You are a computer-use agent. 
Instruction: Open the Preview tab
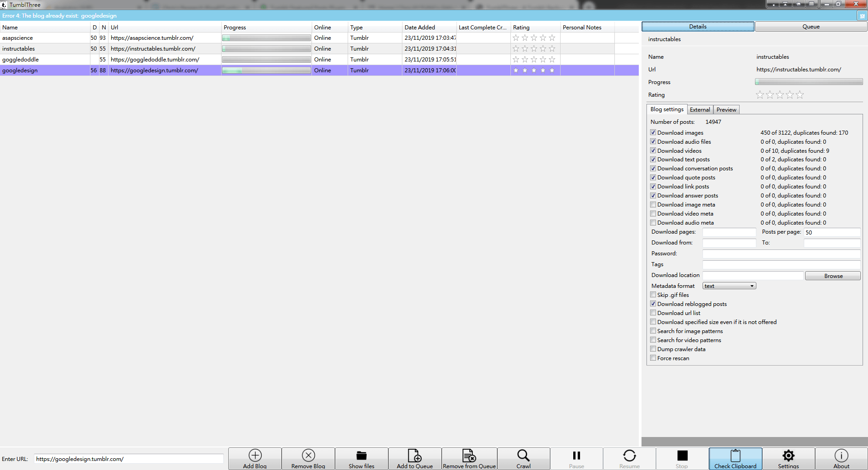[726, 110]
